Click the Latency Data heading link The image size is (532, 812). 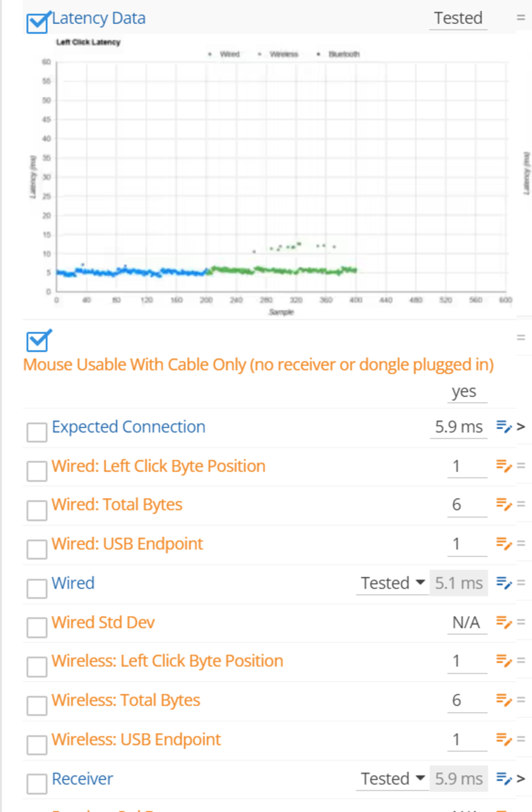click(99, 18)
